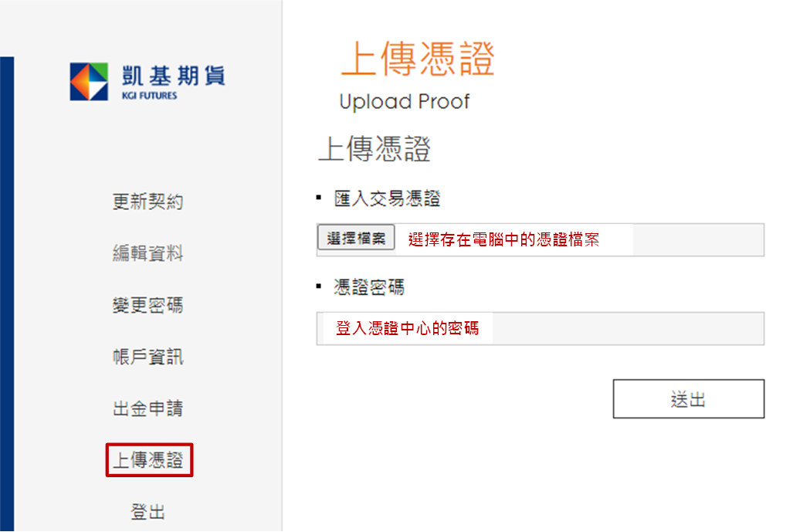
Task: Click the red hint 選擇存在電腦中的憑證檔案
Action: click(x=503, y=239)
